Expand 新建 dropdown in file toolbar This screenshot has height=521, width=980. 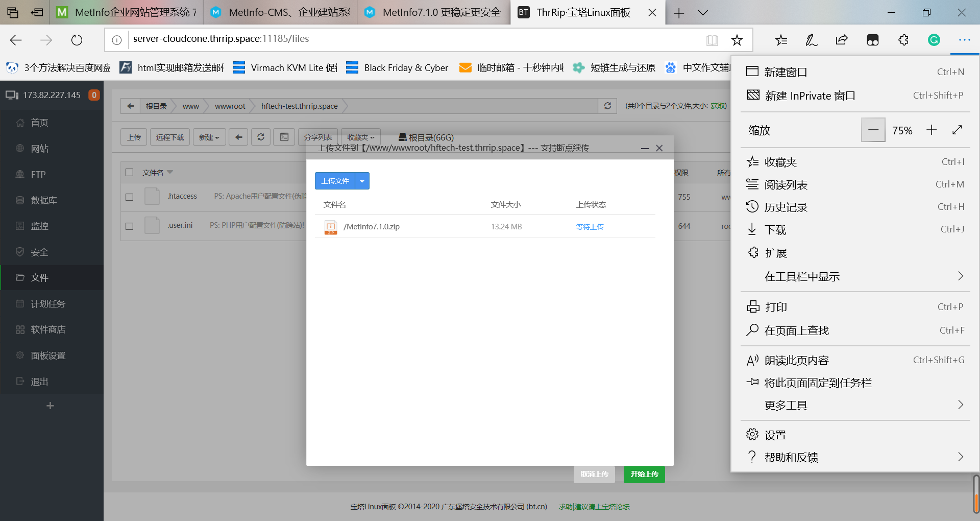point(209,137)
